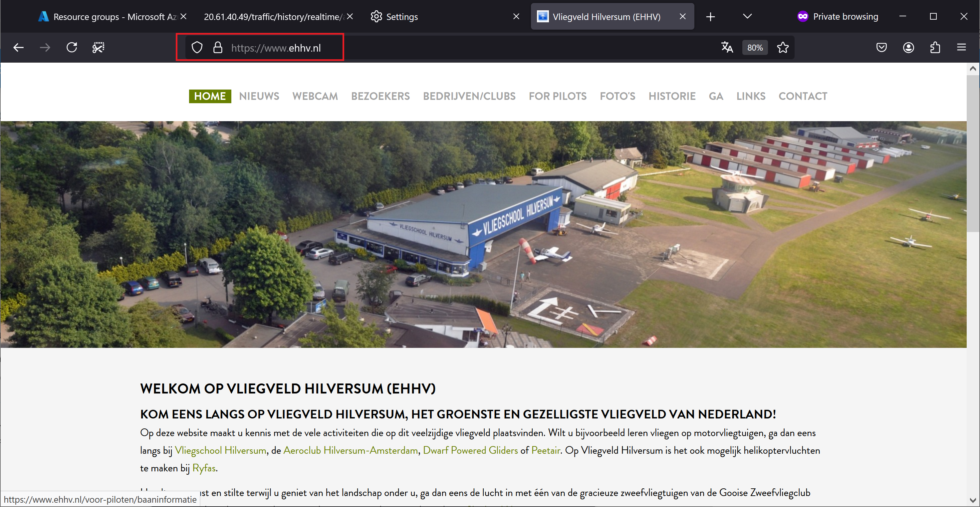Open the BEZOEKERS menu
The width and height of the screenshot is (980, 507).
click(x=380, y=96)
